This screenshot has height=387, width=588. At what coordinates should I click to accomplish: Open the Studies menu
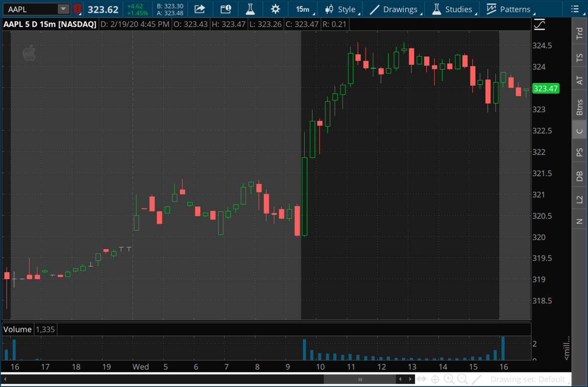(x=454, y=9)
